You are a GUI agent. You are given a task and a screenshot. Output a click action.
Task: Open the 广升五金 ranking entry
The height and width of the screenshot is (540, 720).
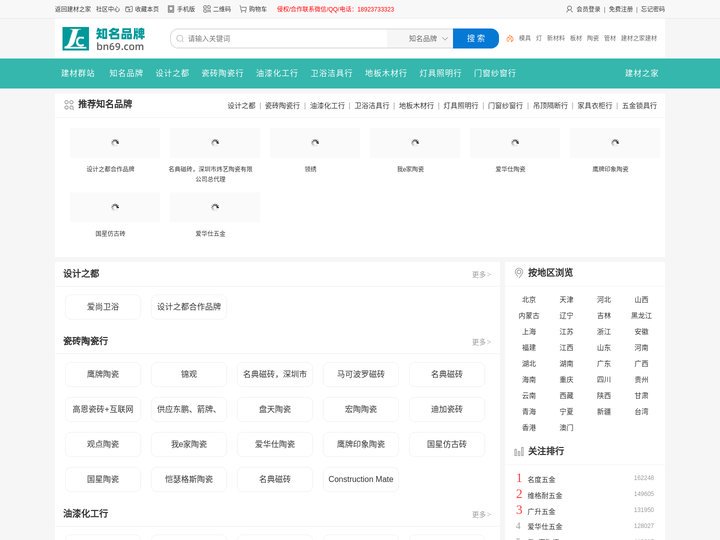tap(541, 512)
